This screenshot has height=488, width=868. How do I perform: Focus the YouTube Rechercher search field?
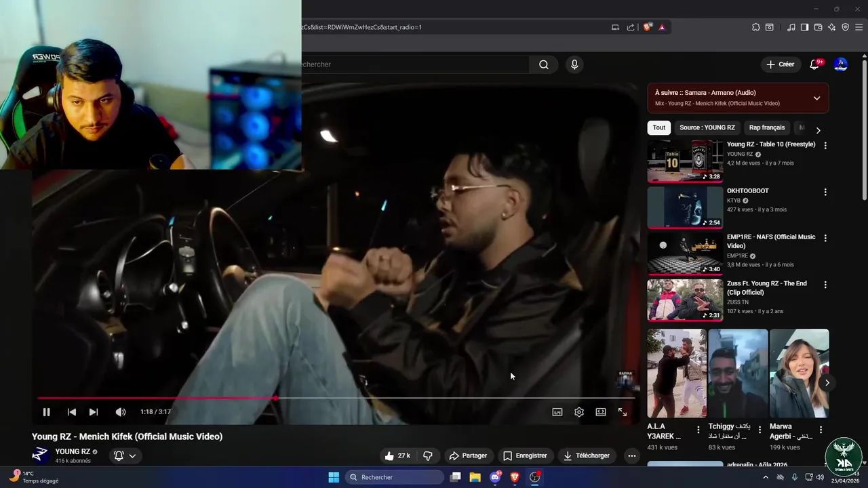(x=415, y=64)
